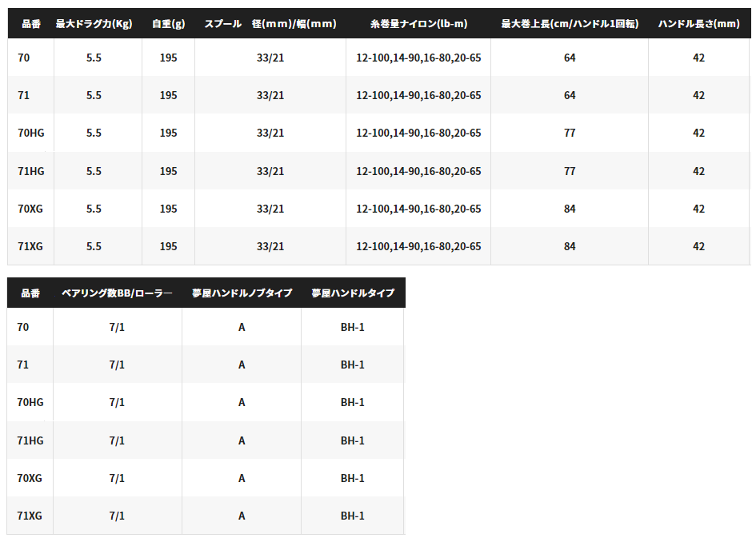The width and height of the screenshot is (756, 538).
Task: Select model 71XG in the upper table
Action: pyautogui.click(x=30, y=246)
